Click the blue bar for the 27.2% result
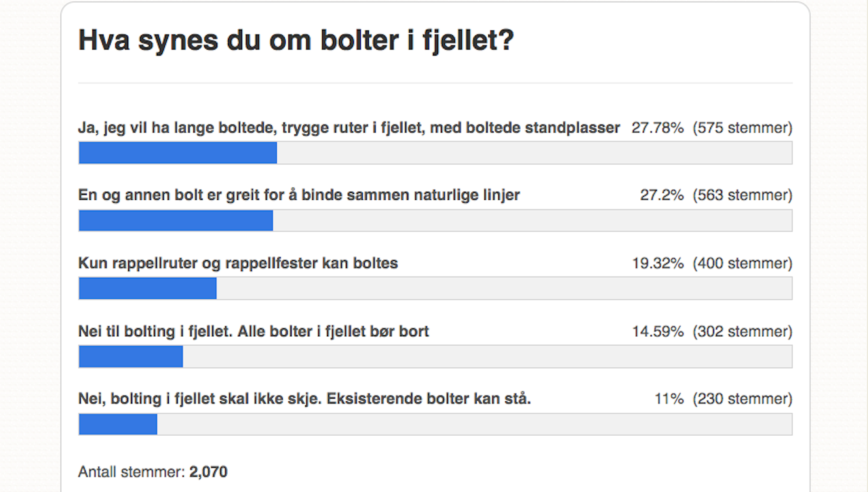Screen dimensions: 868x492 coord(176,220)
